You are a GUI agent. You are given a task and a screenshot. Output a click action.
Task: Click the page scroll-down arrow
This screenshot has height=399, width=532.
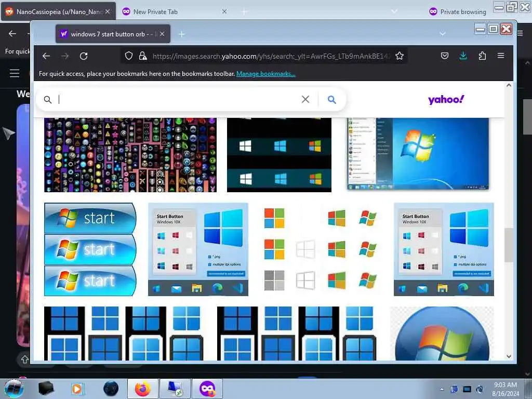[x=509, y=356]
